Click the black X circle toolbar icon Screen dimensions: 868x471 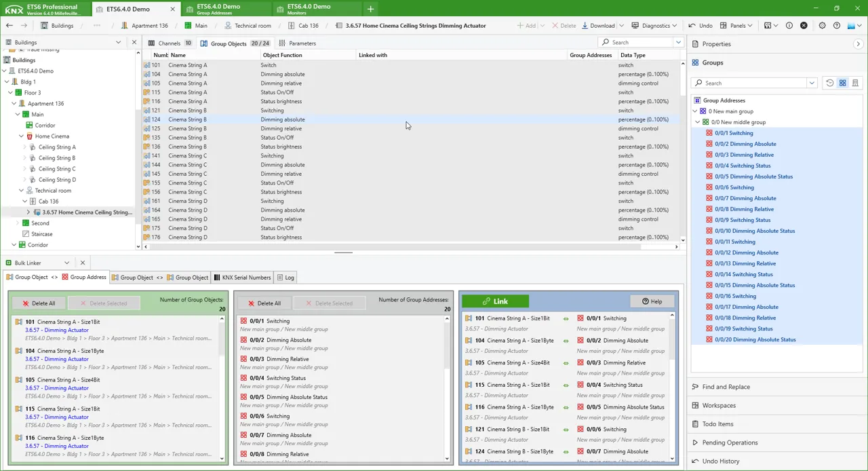click(804, 25)
